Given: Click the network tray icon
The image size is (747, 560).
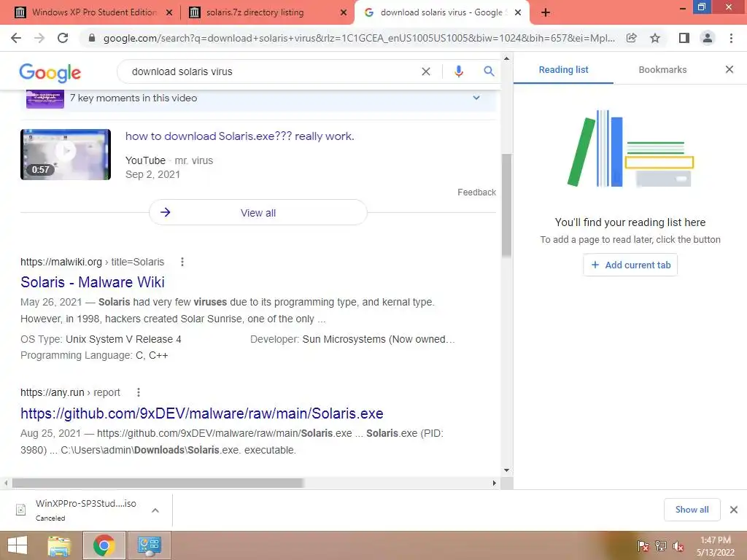Looking at the screenshot, I should coord(661,546).
